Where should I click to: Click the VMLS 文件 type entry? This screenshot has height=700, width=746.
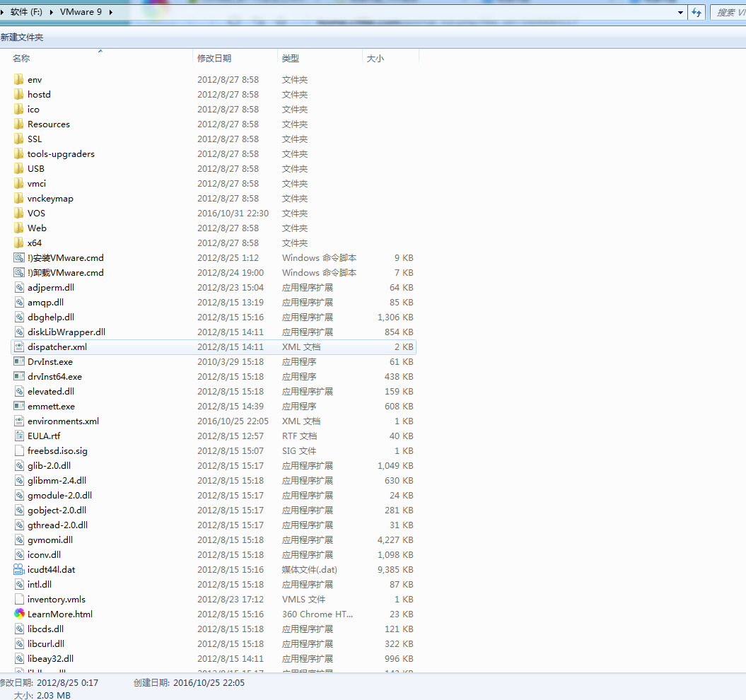tap(303, 599)
